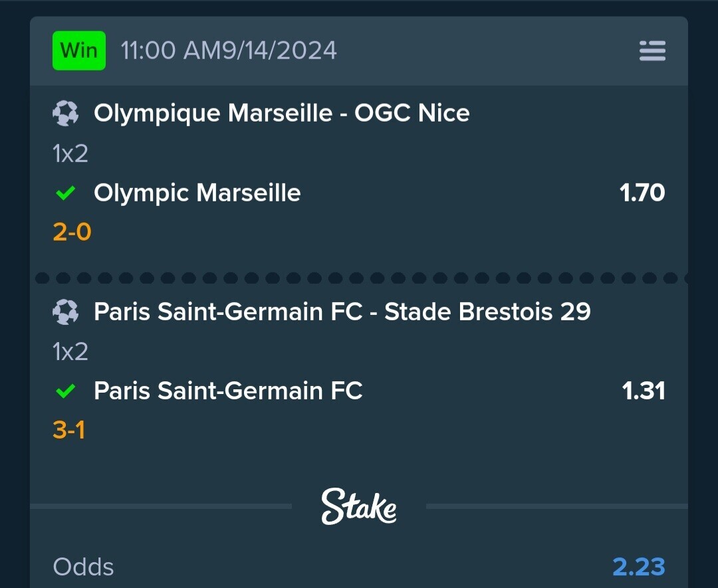Tap the 2-0 final score
Image resolution: width=718 pixels, height=588 pixels.
[x=72, y=232]
